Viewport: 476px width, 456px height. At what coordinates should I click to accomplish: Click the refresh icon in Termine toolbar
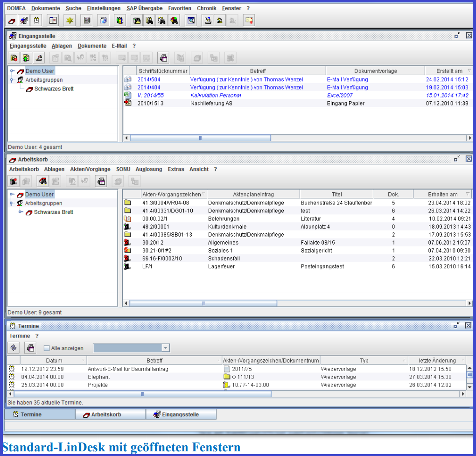pos(14,348)
